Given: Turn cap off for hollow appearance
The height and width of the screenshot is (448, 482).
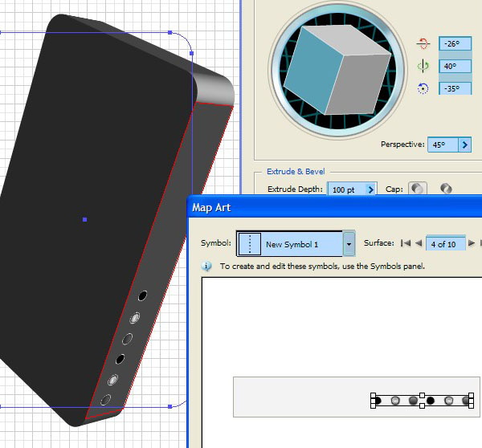Looking at the screenshot, I should point(446,189).
